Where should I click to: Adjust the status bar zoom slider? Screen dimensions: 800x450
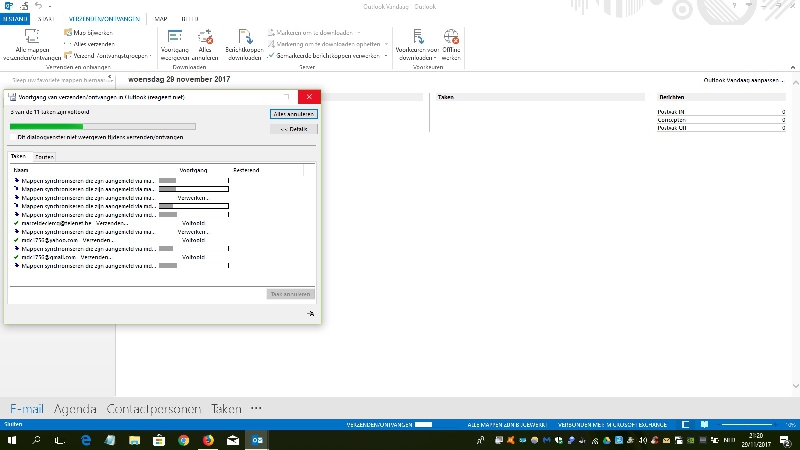[747, 424]
